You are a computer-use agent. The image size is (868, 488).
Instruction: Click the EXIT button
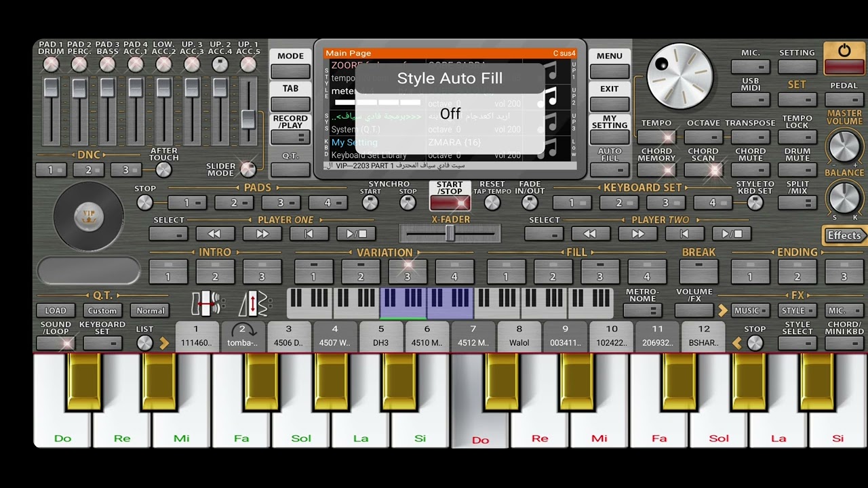(610, 104)
